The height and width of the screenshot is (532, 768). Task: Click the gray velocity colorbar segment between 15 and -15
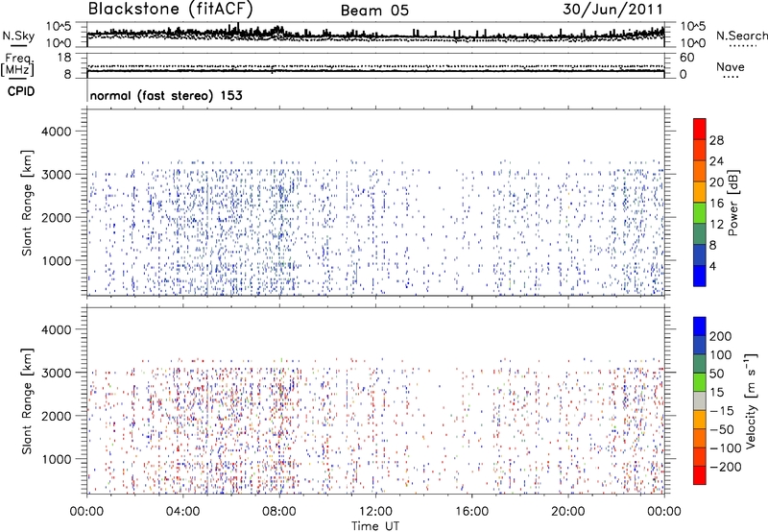[x=700, y=400]
